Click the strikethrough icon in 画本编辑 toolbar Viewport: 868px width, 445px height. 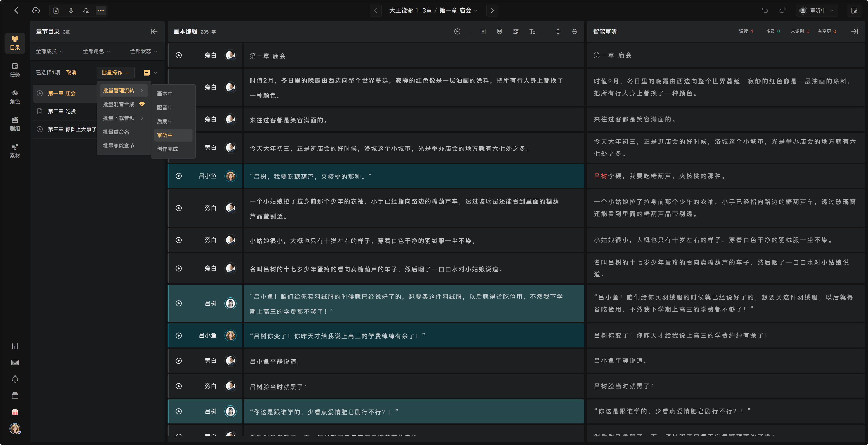(x=575, y=31)
